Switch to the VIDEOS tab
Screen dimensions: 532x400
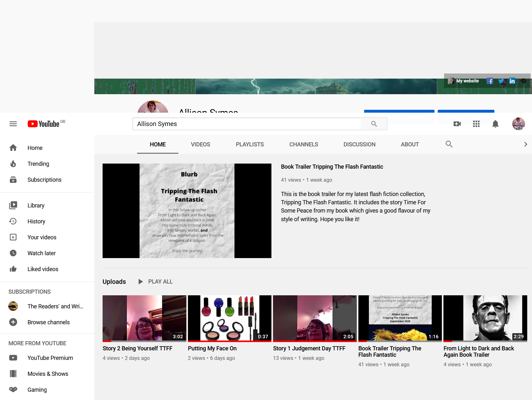200,144
